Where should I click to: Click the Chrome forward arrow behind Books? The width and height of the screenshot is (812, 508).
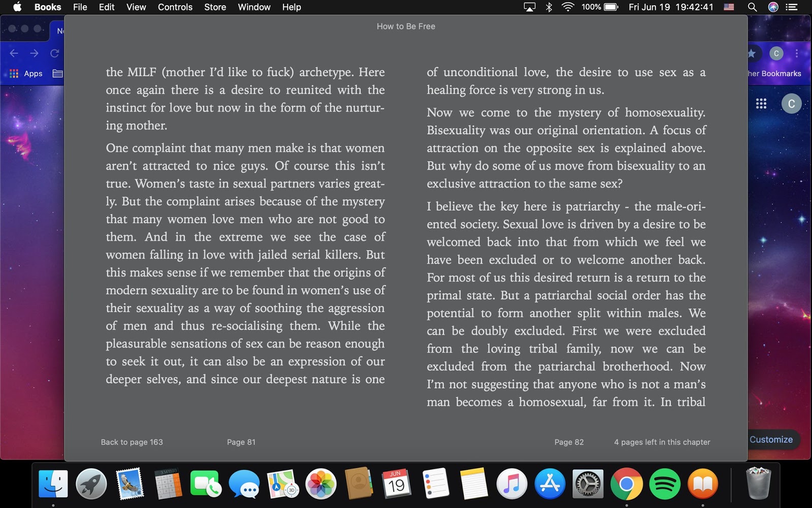click(x=34, y=53)
